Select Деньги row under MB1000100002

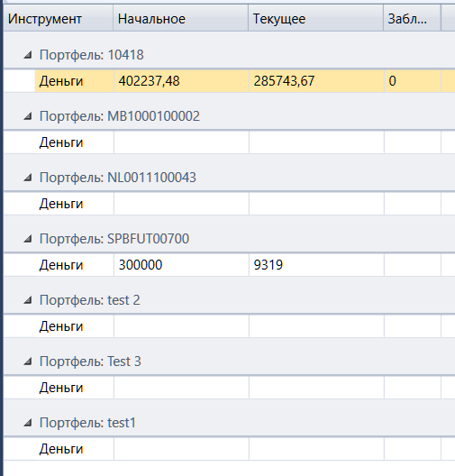coord(245,142)
